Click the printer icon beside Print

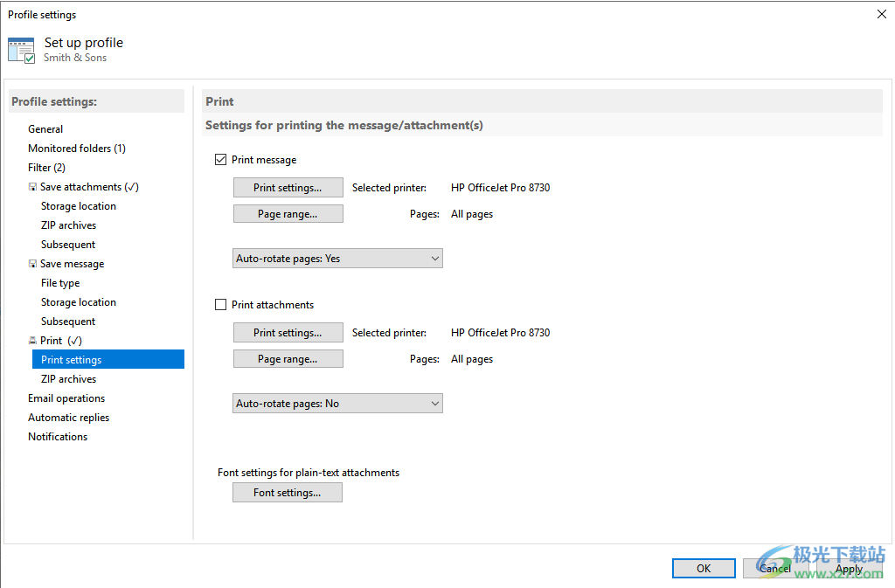(x=32, y=341)
